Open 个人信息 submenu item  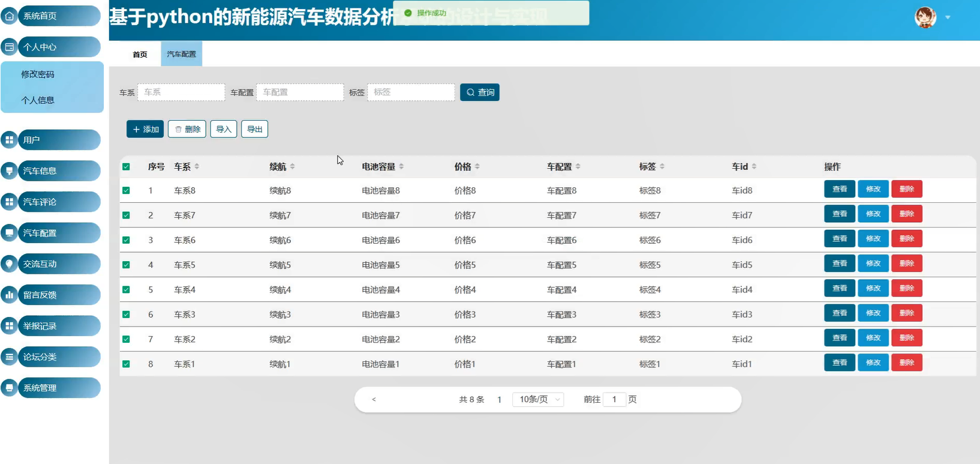coord(38,100)
